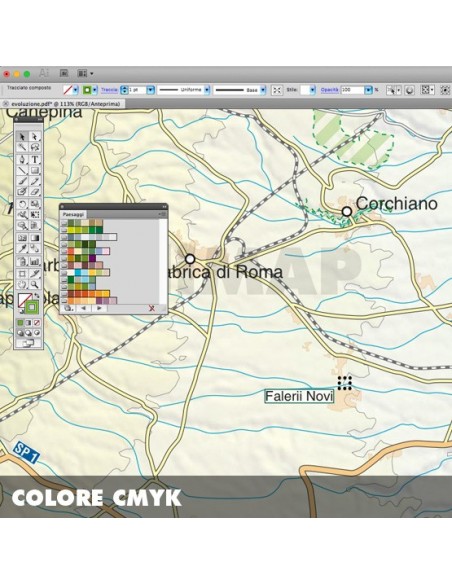This screenshot has height=584, width=452.
Task: Select the Free Transform tool
Action: click(35, 215)
